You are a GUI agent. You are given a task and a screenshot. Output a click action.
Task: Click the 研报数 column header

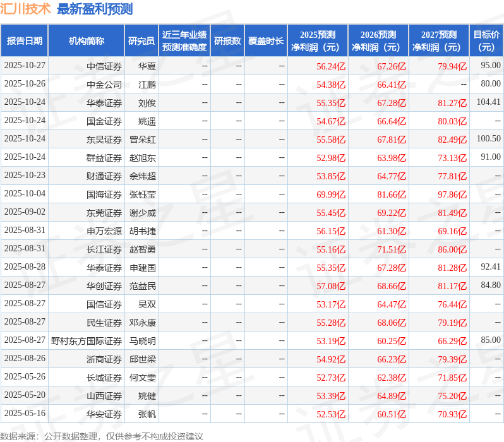point(227,41)
